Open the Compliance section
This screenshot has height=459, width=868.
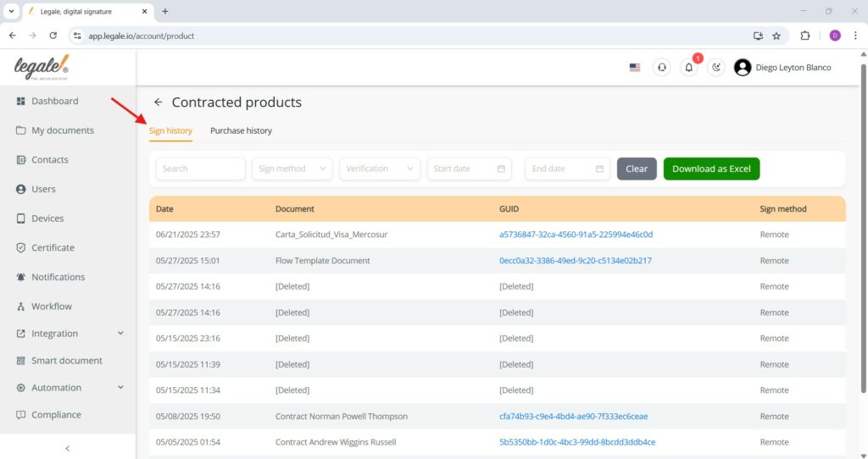pos(48,415)
